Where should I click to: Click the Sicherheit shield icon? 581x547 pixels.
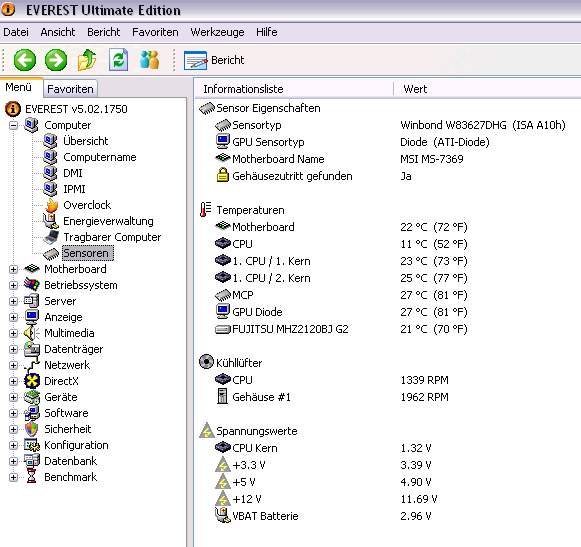tap(31, 429)
